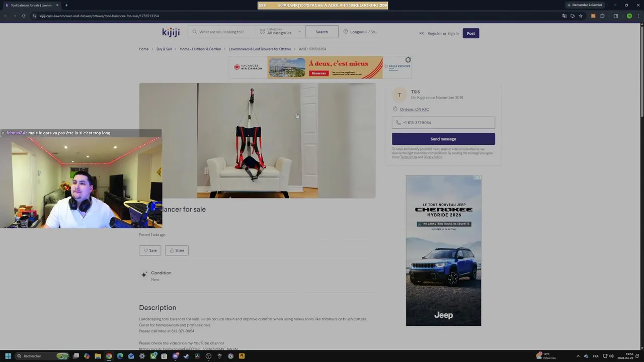
Task: Open Lawnmowers & Leaf Blowers for Ottawa breadcrumb
Action: pyautogui.click(x=260, y=49)
